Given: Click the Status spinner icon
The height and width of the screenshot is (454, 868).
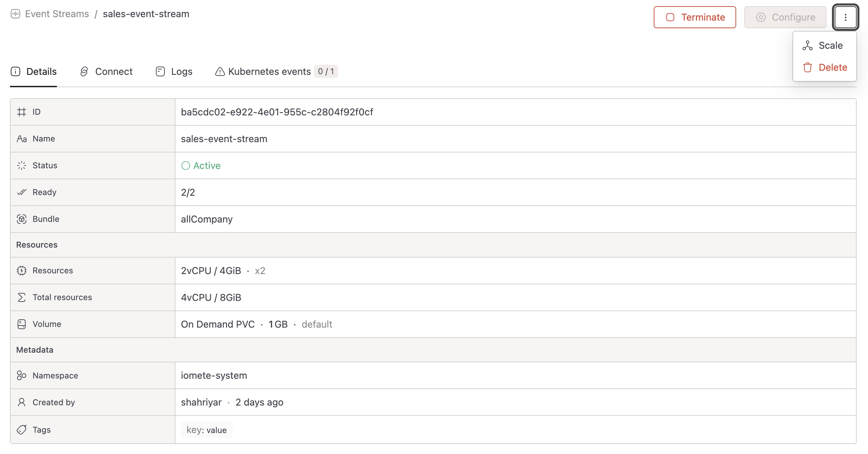Looking at the screenshot, I should [22, 166].
